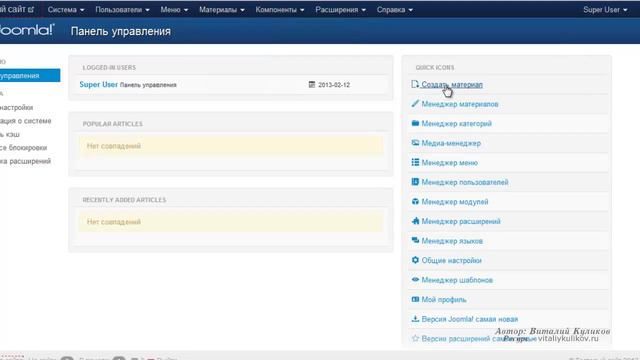This screenshot has width=640, height=360.
Task: Click the LOGGED-IN USERS panel heading
Action: tap(109, 67)
